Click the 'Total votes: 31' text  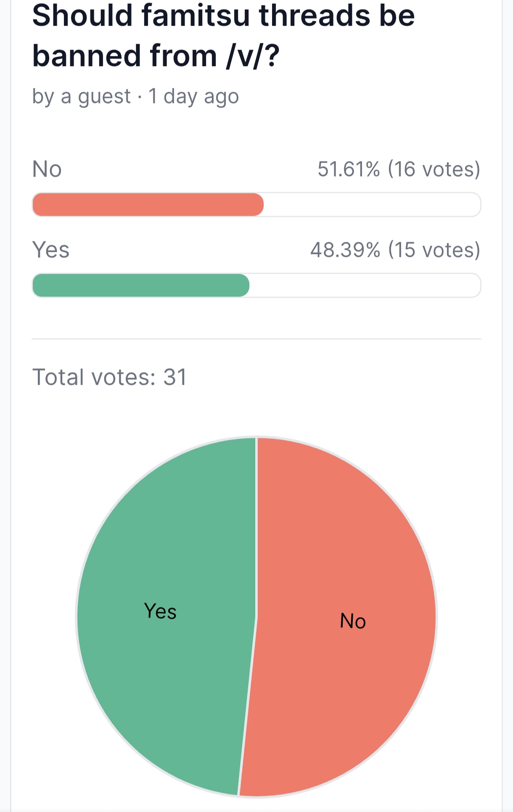109,377
